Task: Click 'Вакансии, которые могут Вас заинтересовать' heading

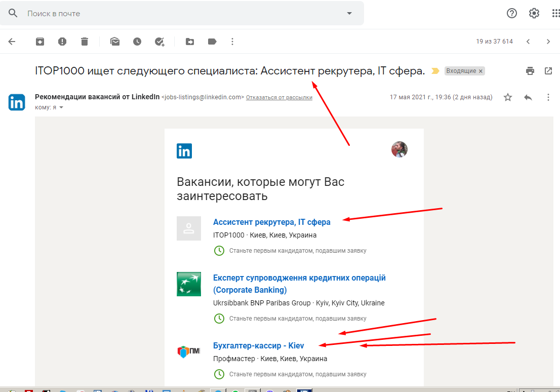Action: [261, 189]
